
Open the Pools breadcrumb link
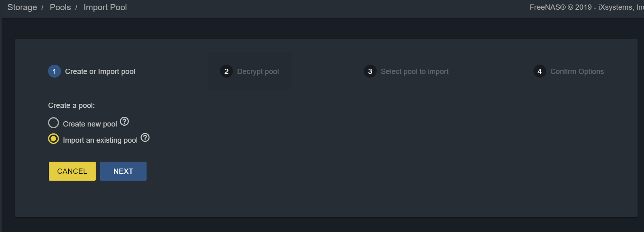pyautogui.click(x=60, y=7)
